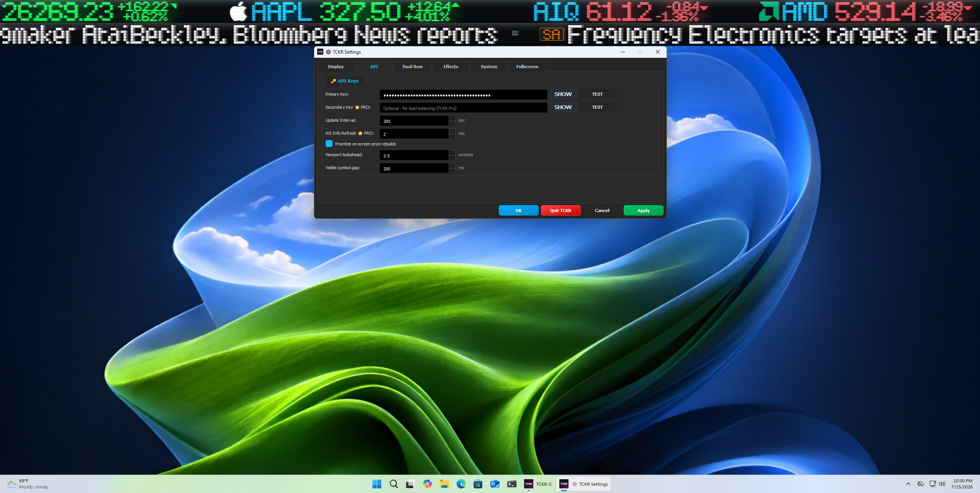Select the API tab
Screen dimensions: 980x493
click(374, 66)
